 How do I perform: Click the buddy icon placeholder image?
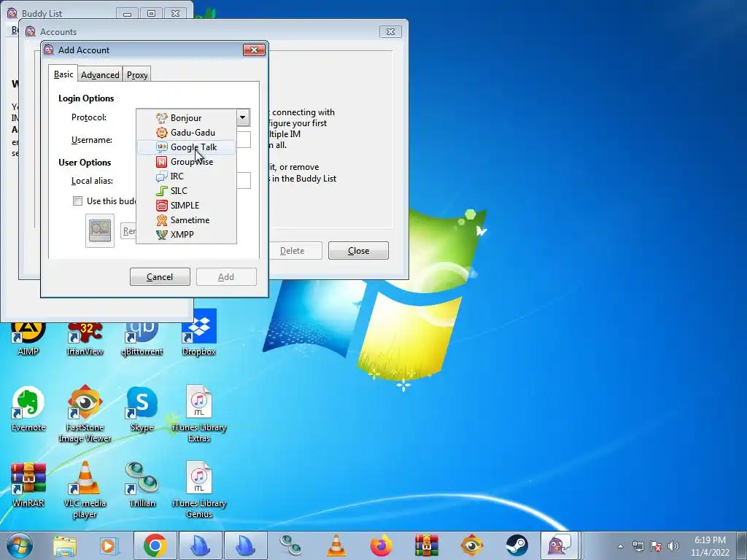pyautogui.click(x=100, y=230)
